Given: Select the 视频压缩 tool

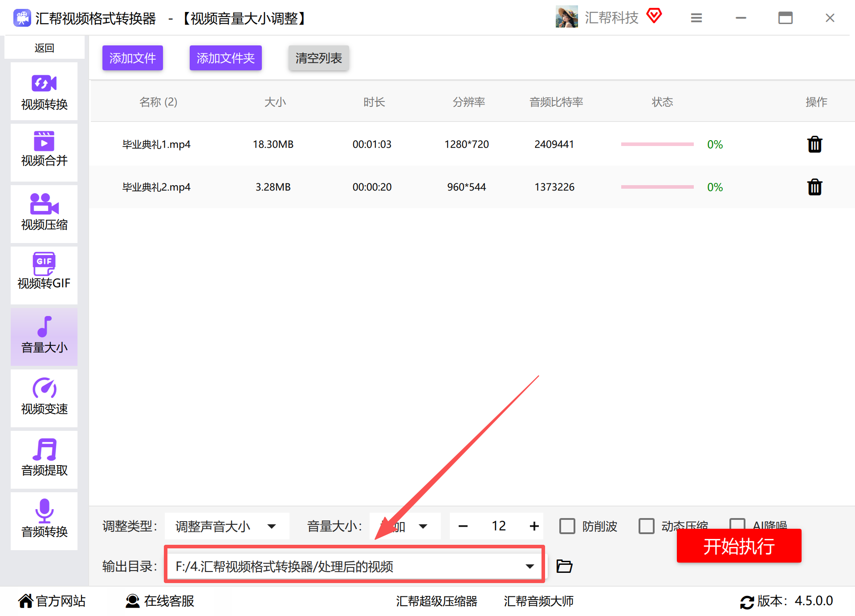Looking at the screenshot, I should pyautogui.click(x=44, y=214).
